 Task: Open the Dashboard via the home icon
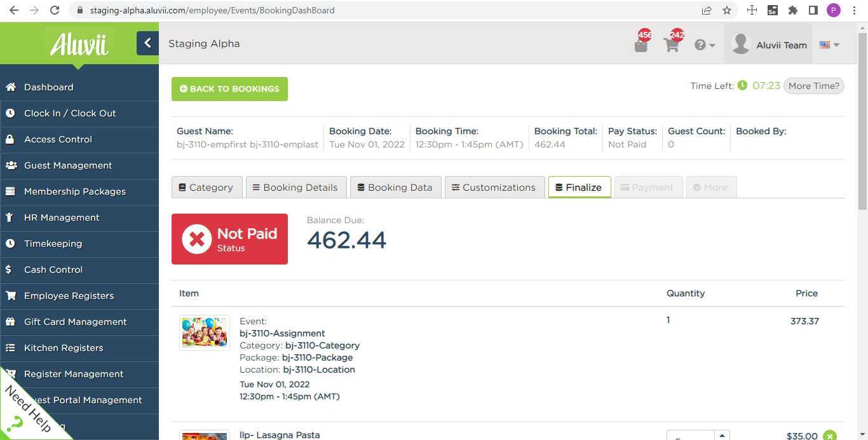point(10,87)
